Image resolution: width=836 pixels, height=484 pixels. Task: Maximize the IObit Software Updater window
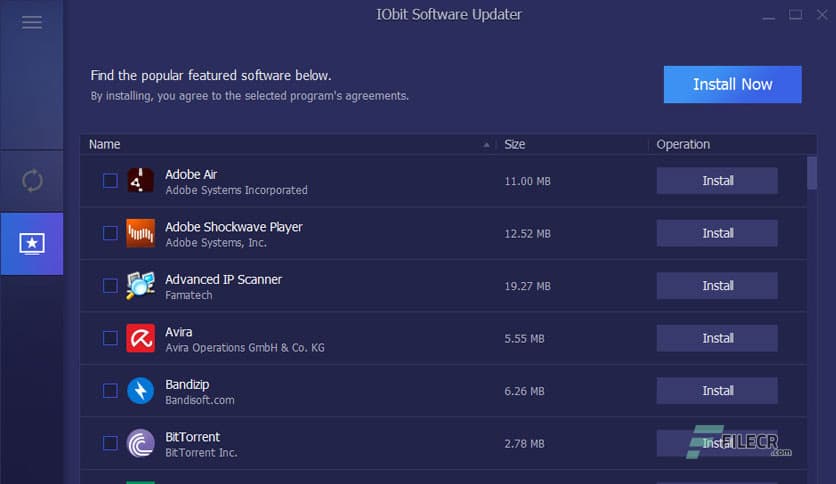(x=795, y=15)
